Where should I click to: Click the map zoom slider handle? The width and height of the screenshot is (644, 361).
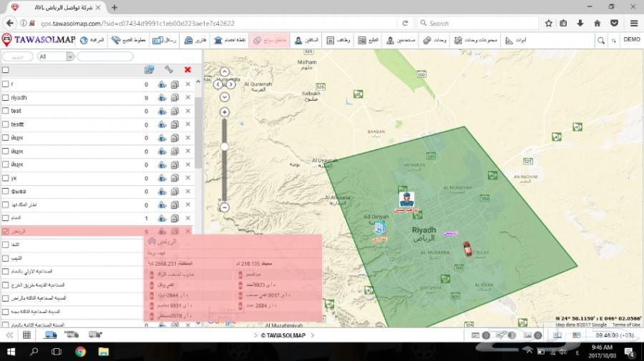point(224,147)
